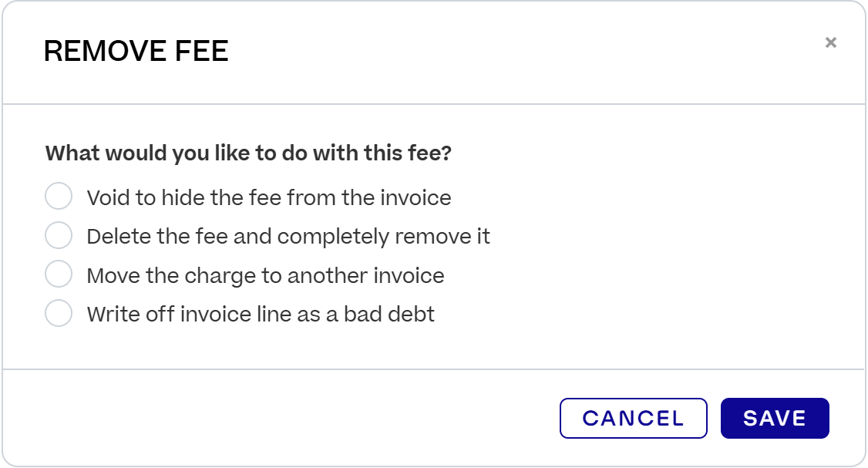Click 'Write off invoice line as a bad debt' text
The height and width of the screenshot is (468, 868).
tap(261, 315)
